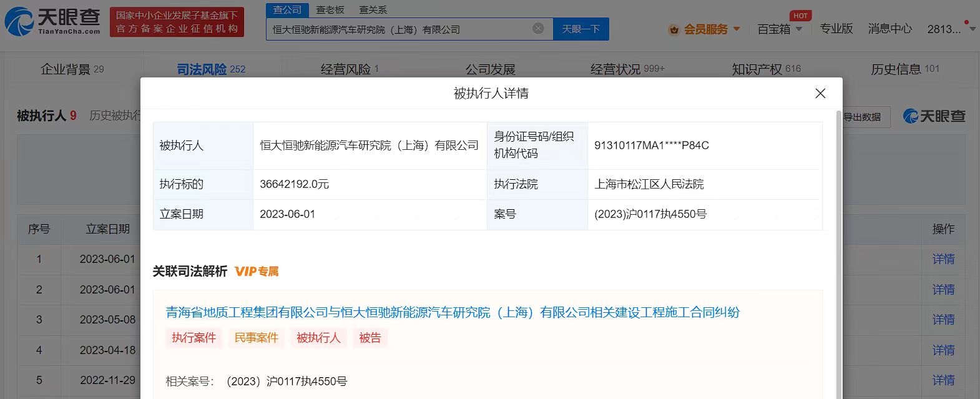This screenshot has height=399, width=980.
Task: Click date 2022-11-29 in background list
Action: tap(107, 380)
